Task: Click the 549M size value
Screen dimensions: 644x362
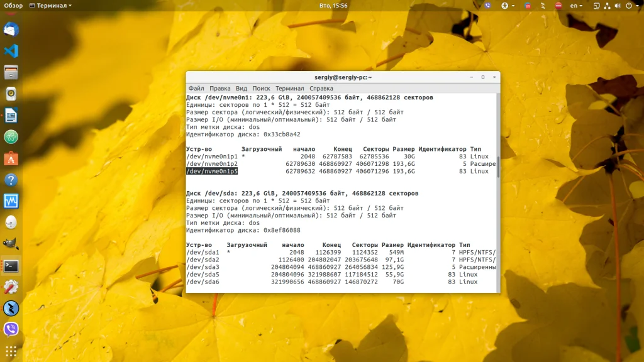Action: [x=396, y=253]
